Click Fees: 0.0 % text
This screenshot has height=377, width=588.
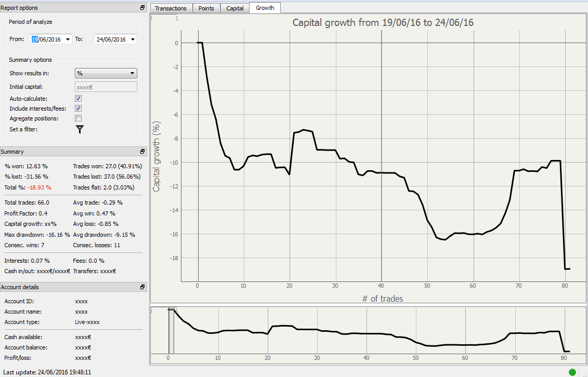pyautogui.click(x=88, y=261)
